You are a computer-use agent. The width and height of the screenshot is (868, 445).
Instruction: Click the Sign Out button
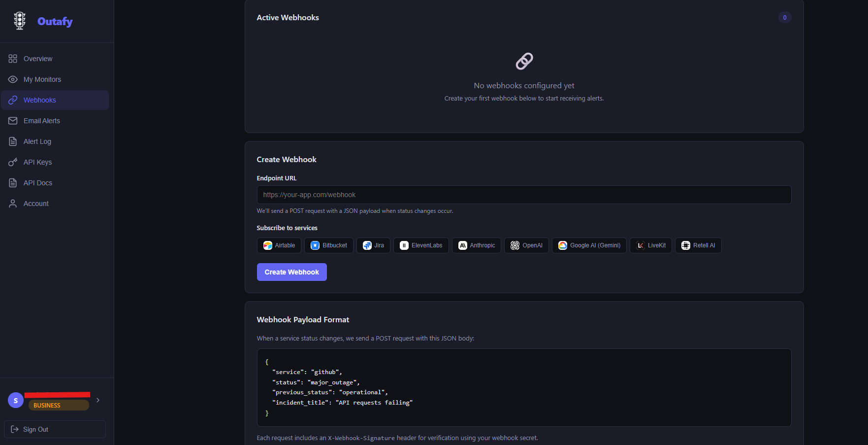[x=55, y=429]
